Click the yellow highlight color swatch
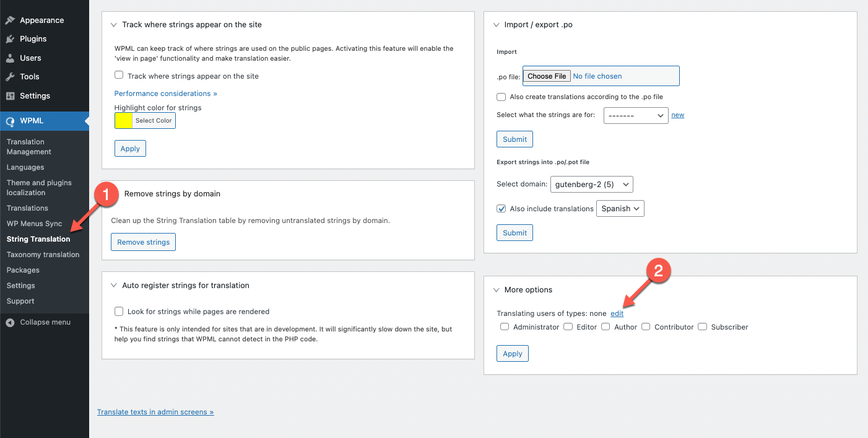The width and height of the screenshot is (868, 438). pos(123,121)
